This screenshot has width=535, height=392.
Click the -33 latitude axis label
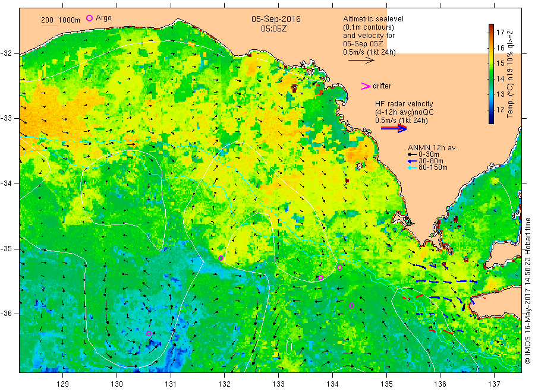6,118
